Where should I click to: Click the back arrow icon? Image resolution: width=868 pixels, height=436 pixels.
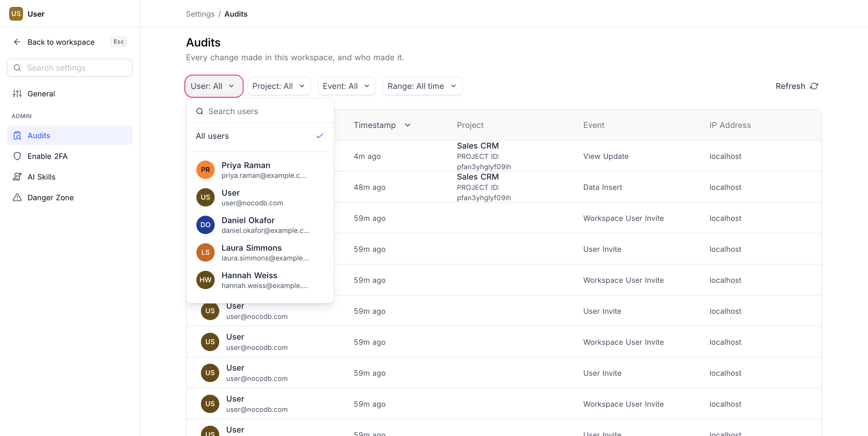click(17, 42)
